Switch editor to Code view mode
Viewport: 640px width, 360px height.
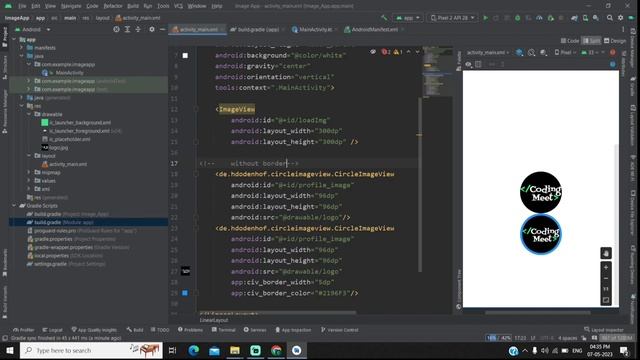click(570, 41)
